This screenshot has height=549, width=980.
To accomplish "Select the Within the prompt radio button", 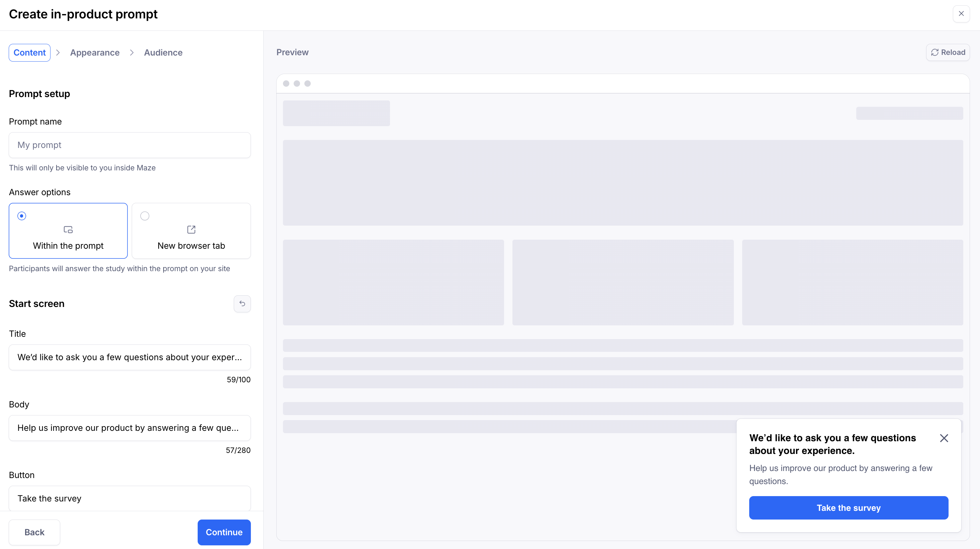I will pos(22,216).
